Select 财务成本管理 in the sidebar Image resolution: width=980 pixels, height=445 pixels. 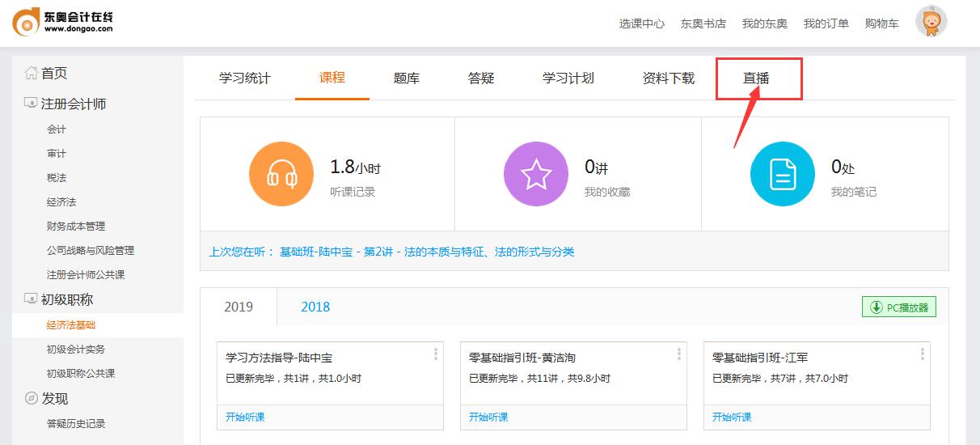[76, 227]
